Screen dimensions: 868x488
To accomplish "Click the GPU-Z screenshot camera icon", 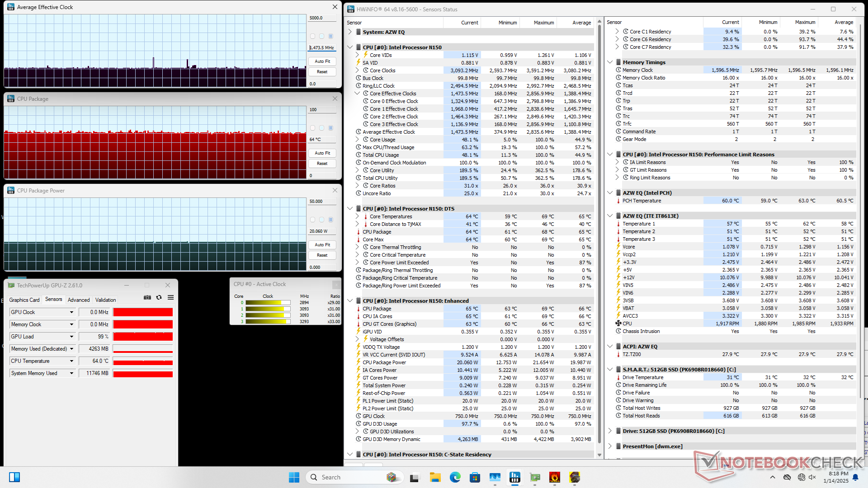I will [147, 297].
